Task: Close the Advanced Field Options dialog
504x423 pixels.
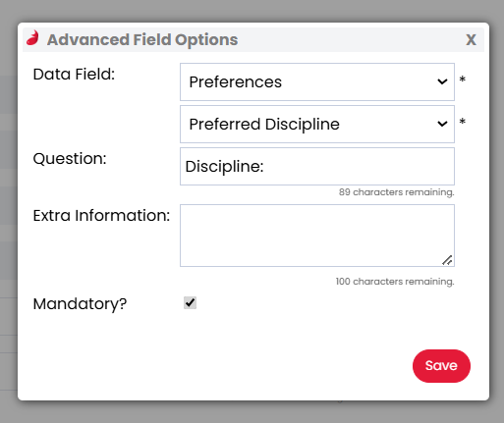Action: 471,40
